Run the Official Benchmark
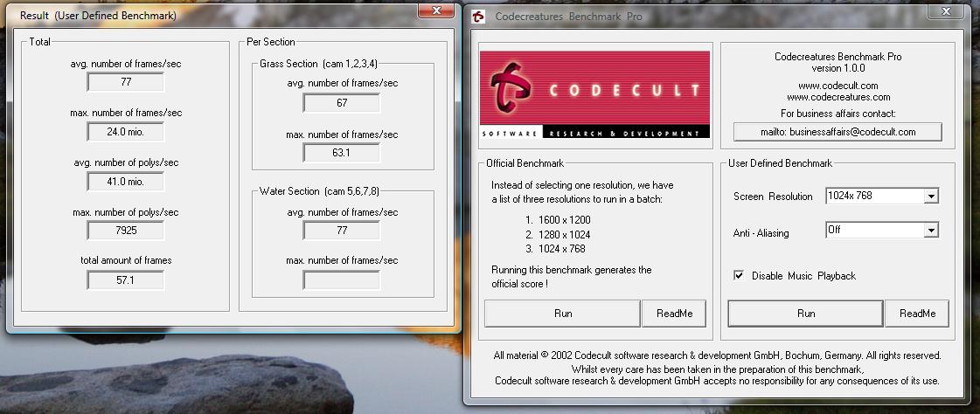Screen dimensions: 980x414 pyautogui.click(x=562, y=314)
